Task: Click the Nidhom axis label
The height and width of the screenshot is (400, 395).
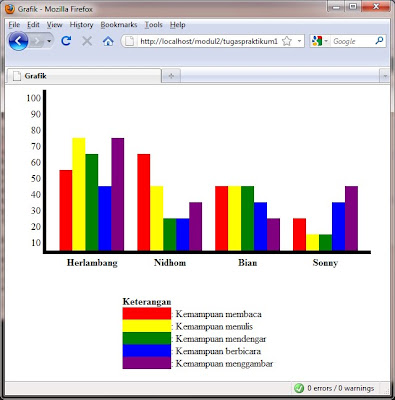Action: tap(170, 263)
